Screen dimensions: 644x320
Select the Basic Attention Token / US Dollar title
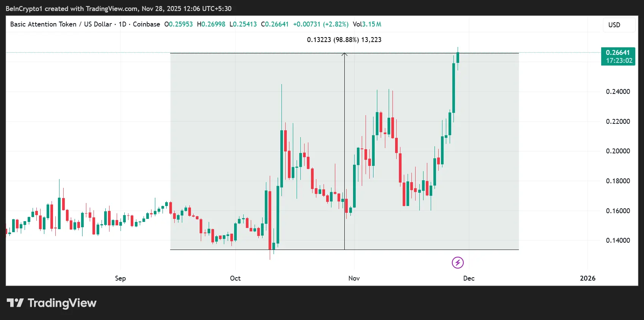(x=61, y=24)
